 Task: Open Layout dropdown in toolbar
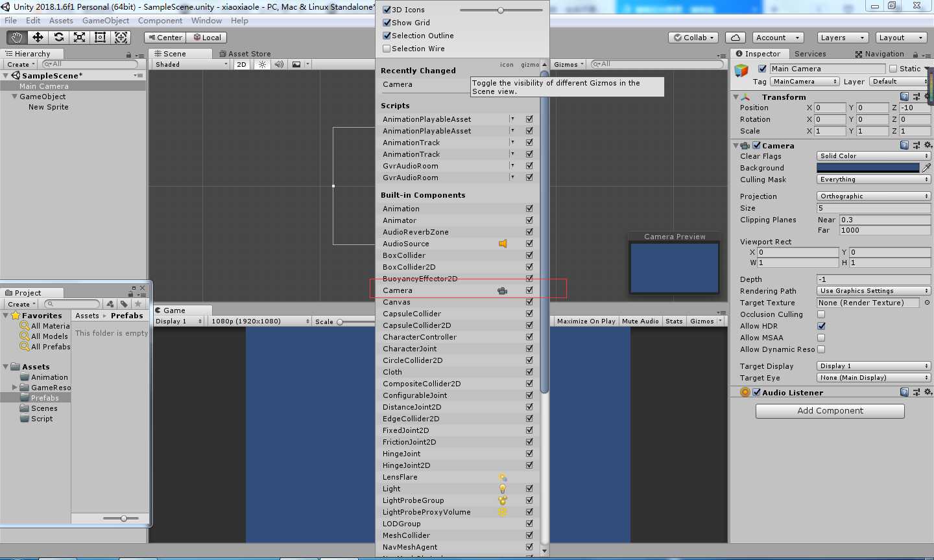(901, 38)
